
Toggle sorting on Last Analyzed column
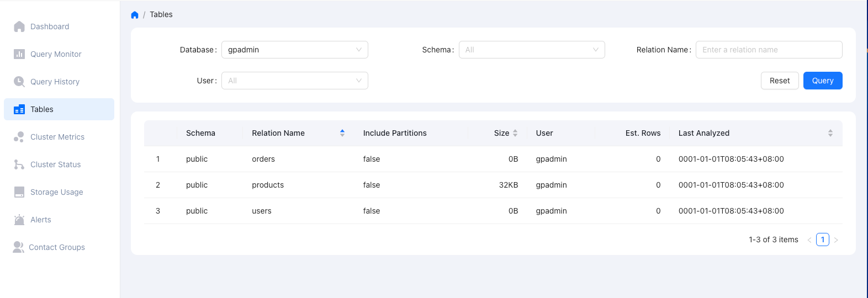[x=830, y=133]
